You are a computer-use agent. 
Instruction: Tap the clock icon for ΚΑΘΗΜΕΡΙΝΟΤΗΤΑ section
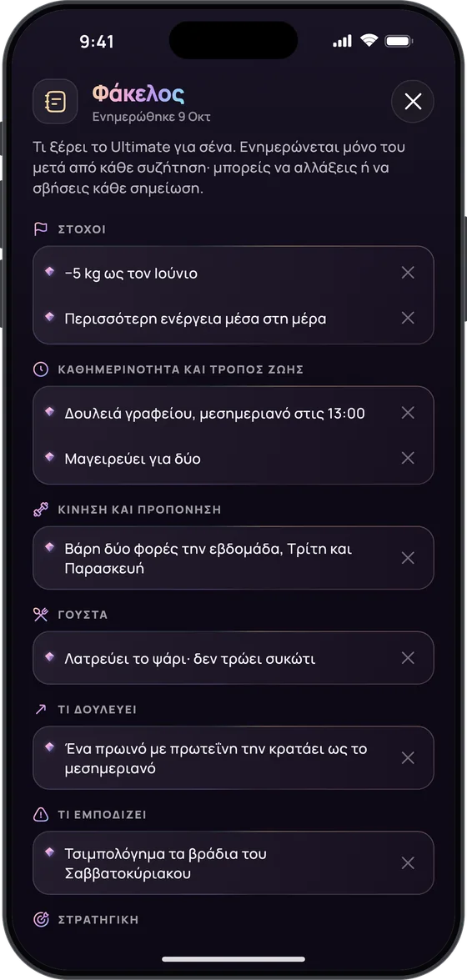[41, 369]
